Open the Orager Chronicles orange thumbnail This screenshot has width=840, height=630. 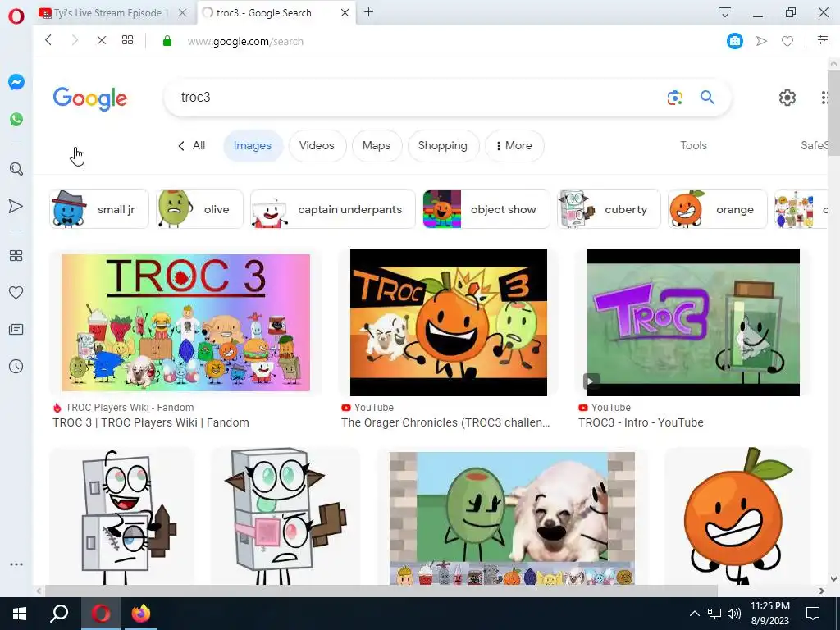[x=449, y=322]
